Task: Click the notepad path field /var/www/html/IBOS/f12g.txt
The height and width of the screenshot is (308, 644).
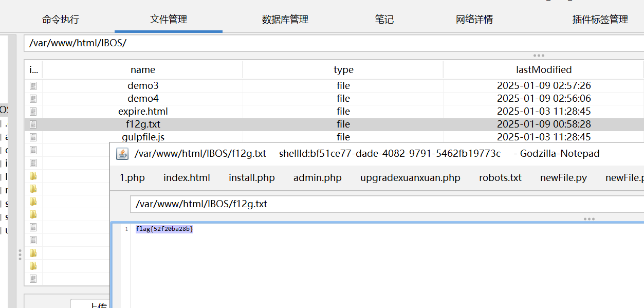Action: pyautogui.click(x=387, y=204)
